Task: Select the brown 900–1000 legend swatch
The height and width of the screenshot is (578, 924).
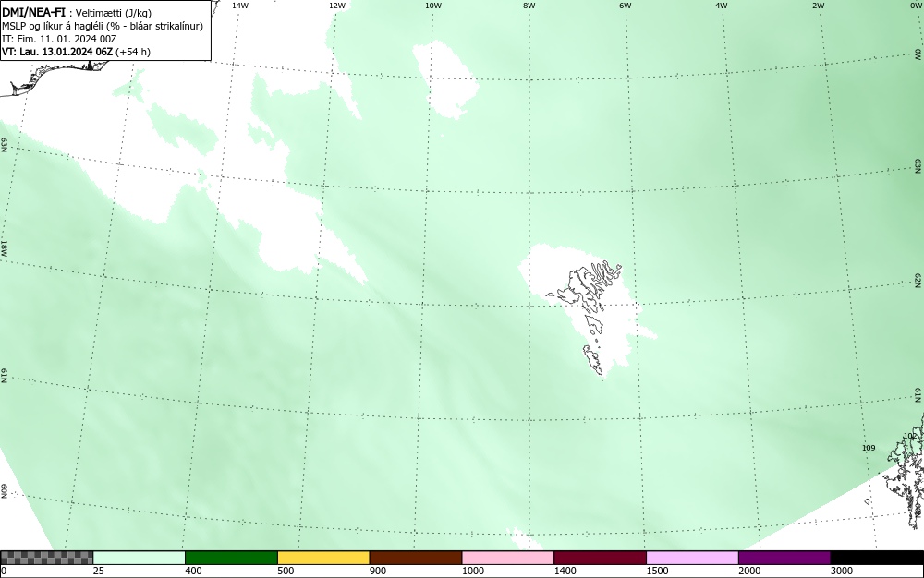Action: pyautogui.click(x=416, y=558)
